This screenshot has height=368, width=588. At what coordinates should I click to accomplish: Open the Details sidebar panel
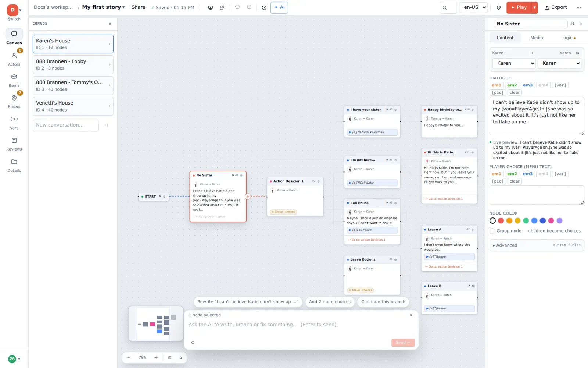point(14,165)
